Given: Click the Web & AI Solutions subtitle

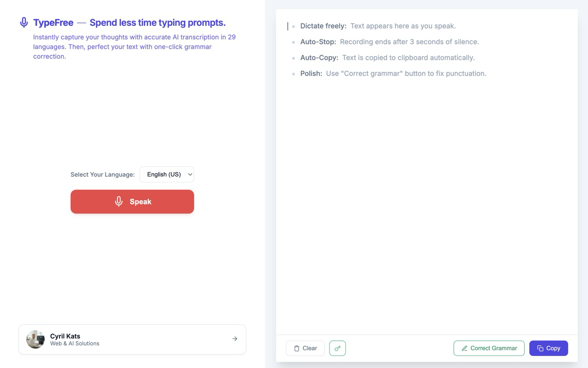Looking at the screenshot, I should pos(75,343).
